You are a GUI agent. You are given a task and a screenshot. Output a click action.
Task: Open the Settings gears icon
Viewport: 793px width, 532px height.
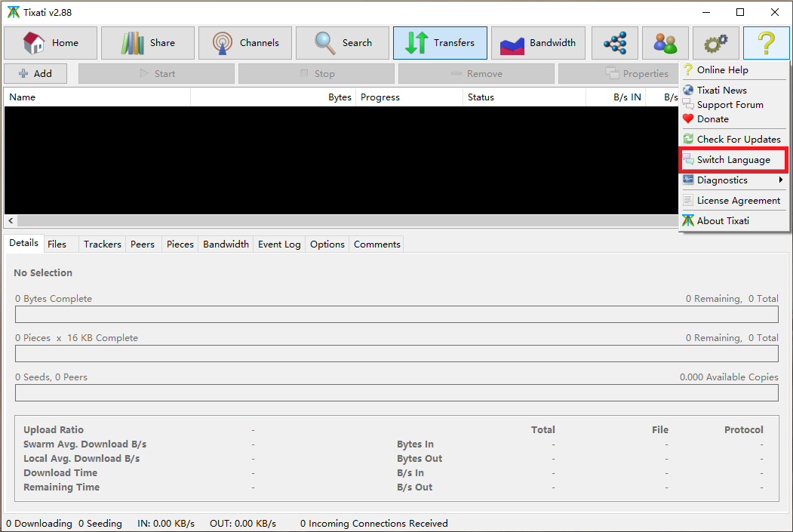(715, 43)
